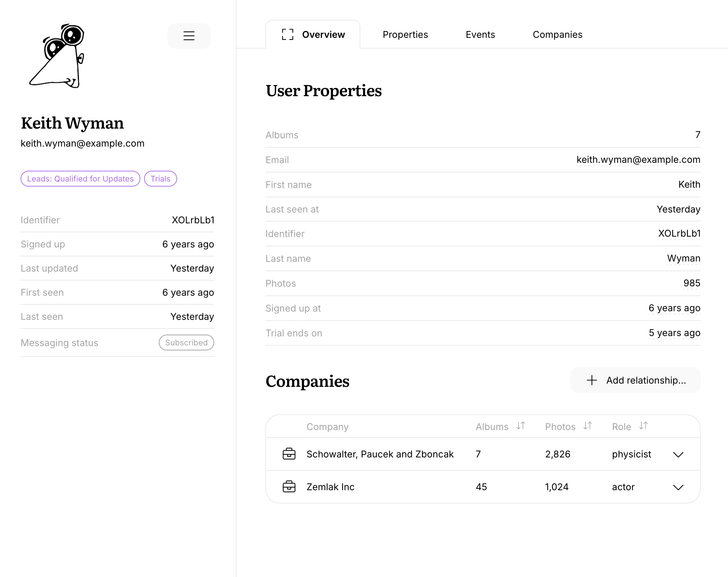The image size is (728, 577).
Task: Sort the Albums column
Action: pos(520,426)
